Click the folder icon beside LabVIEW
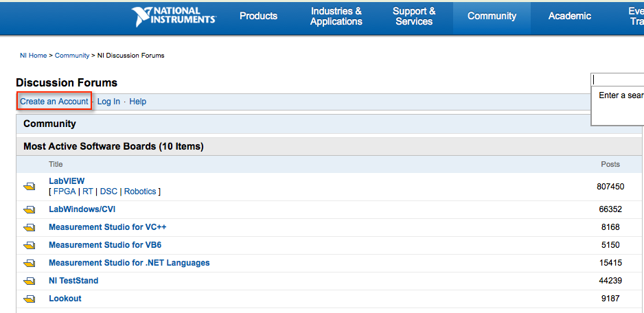 click(30, 186)
